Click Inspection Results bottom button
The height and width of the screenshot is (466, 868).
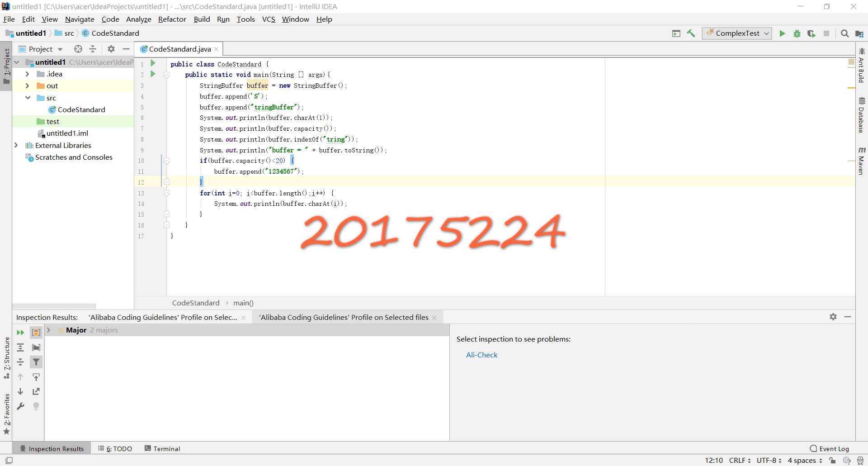tap(52, 448)
